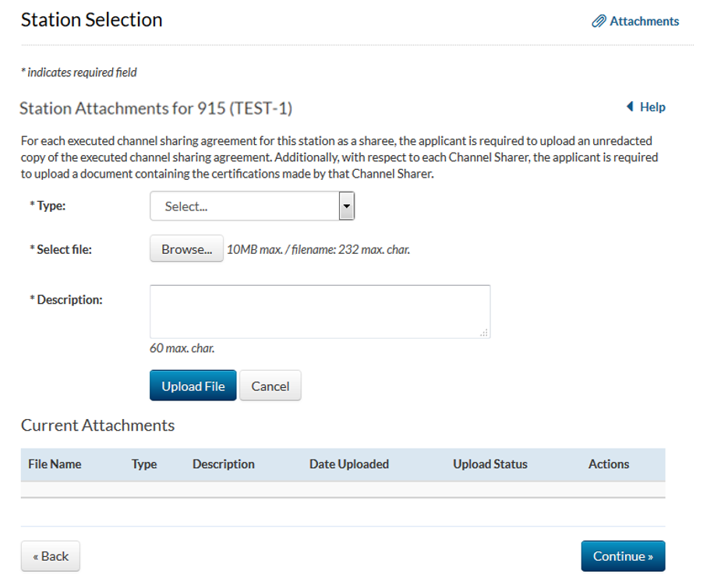Click the '* Select file:' field label

[x=61, y=250]
